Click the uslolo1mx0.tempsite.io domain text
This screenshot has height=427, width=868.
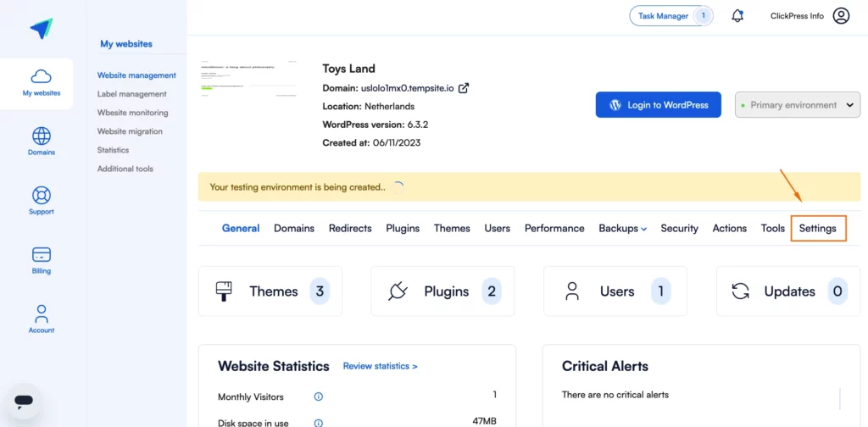[408, 88]
